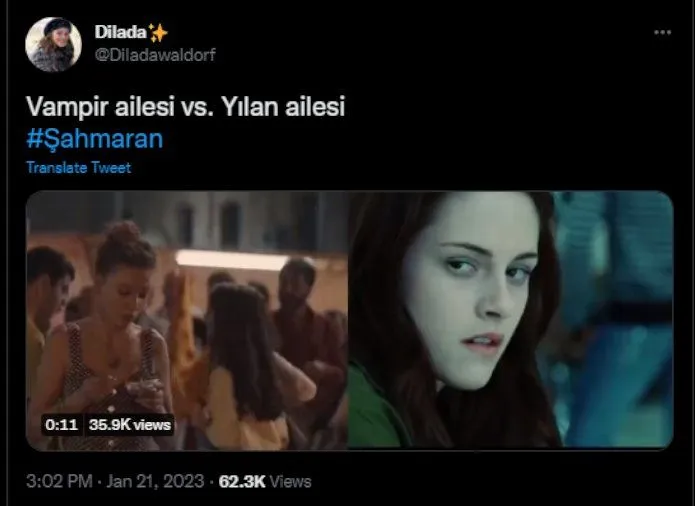Open the #Şahmaran hashtag

[95, 139]
